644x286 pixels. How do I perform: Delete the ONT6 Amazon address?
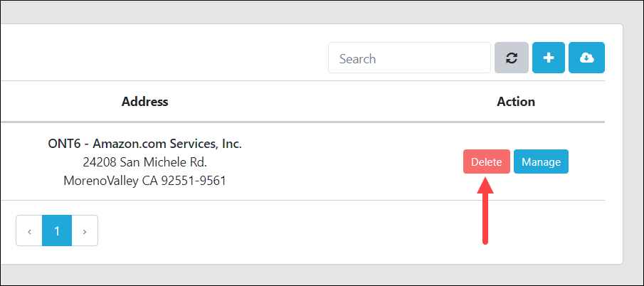pos(487,161)
